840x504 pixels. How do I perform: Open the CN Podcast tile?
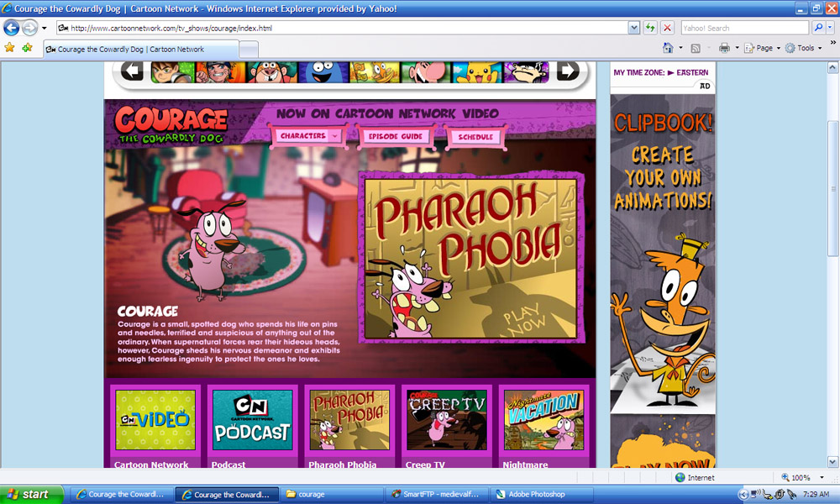point(252,420)
